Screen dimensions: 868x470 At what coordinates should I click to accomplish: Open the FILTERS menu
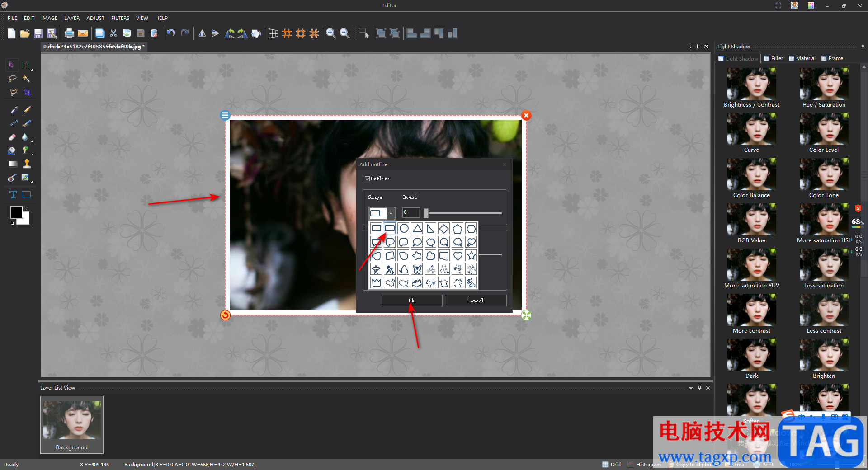120,18
